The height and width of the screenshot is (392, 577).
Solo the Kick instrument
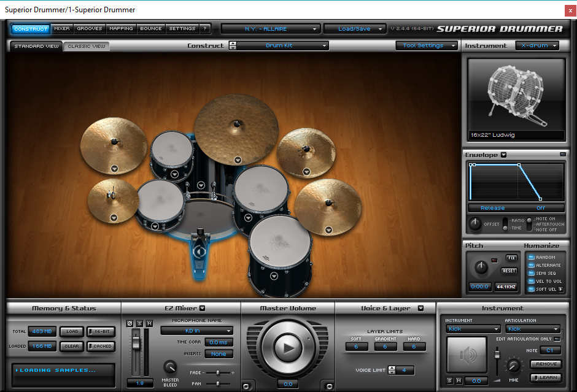[450, 381]
